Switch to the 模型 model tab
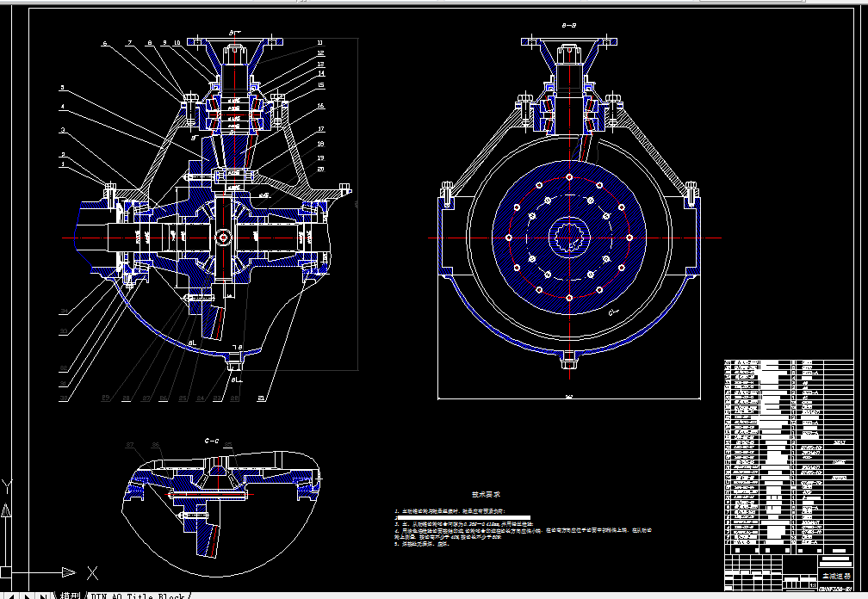The height and width of the screenshot is (599, 868). tap(70, 596)
